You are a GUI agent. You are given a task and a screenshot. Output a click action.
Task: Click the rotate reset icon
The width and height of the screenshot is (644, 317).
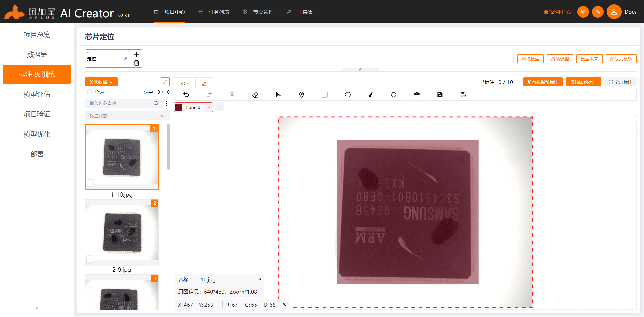[x=394, y=95]
